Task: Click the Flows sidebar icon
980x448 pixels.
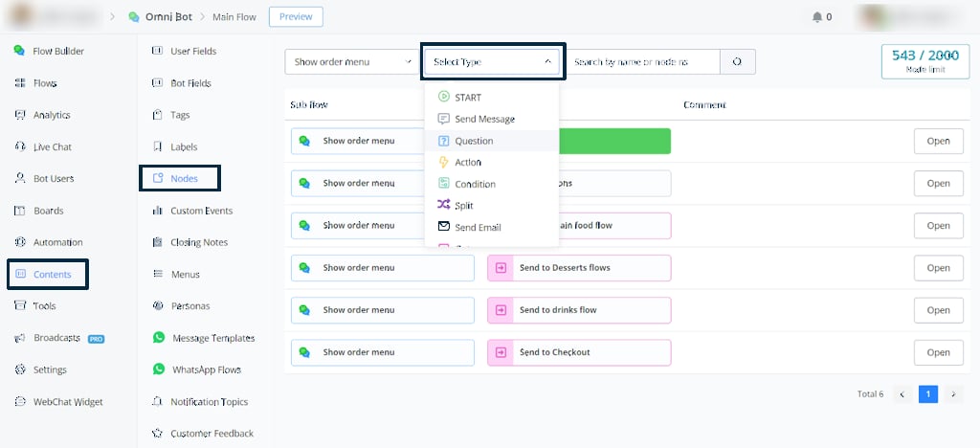Action: coord(20,83)
